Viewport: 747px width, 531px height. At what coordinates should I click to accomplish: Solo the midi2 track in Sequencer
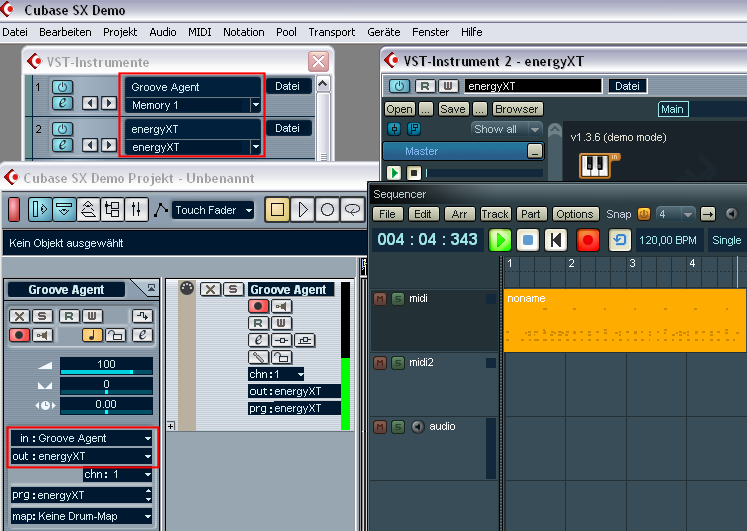pyautogui.click(x=398, y=363)
